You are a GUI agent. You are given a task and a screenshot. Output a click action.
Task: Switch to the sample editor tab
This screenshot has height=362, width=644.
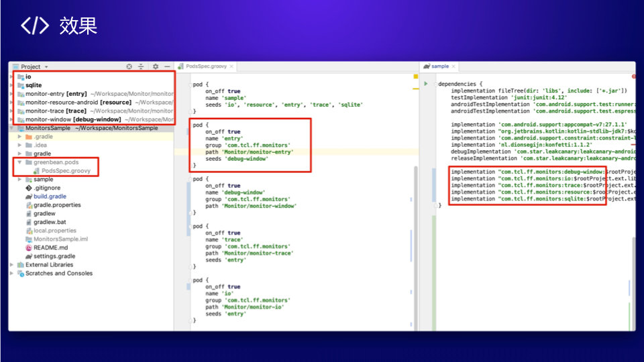(x=439, y=66)
